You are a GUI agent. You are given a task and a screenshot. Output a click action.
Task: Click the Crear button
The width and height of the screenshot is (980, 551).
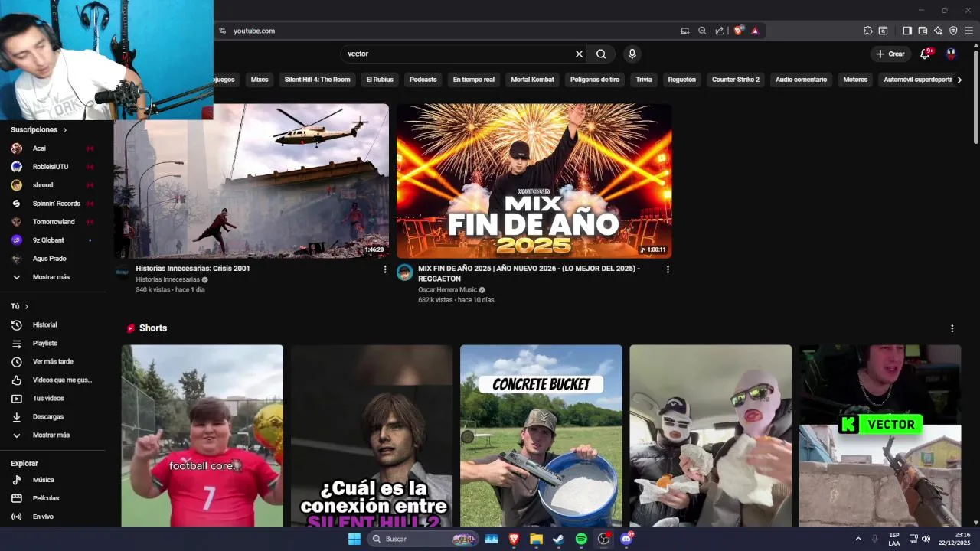click(890, 54)
